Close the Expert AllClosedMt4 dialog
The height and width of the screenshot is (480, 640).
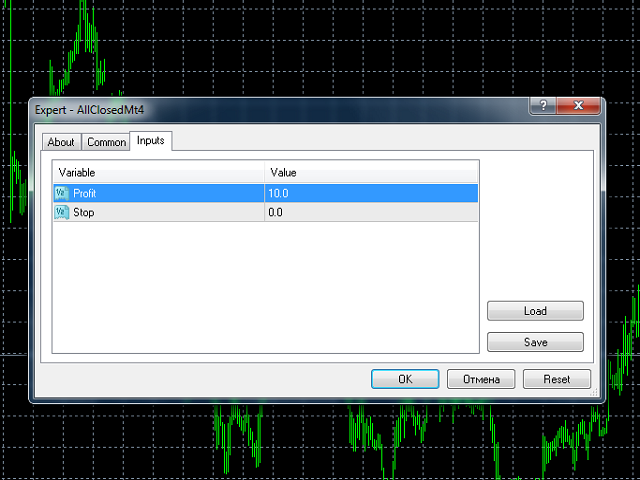(578, 106)
